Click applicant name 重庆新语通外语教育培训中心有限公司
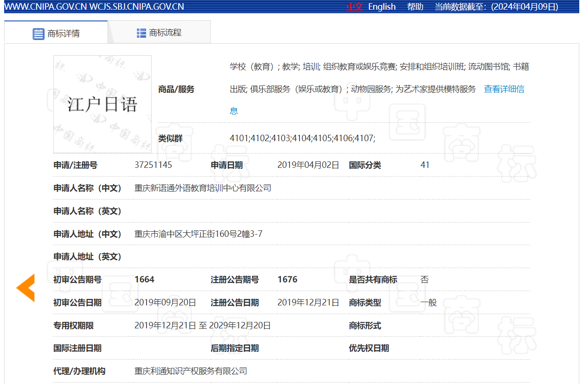This screenshot has height=384, width=588. pos(203,188)
